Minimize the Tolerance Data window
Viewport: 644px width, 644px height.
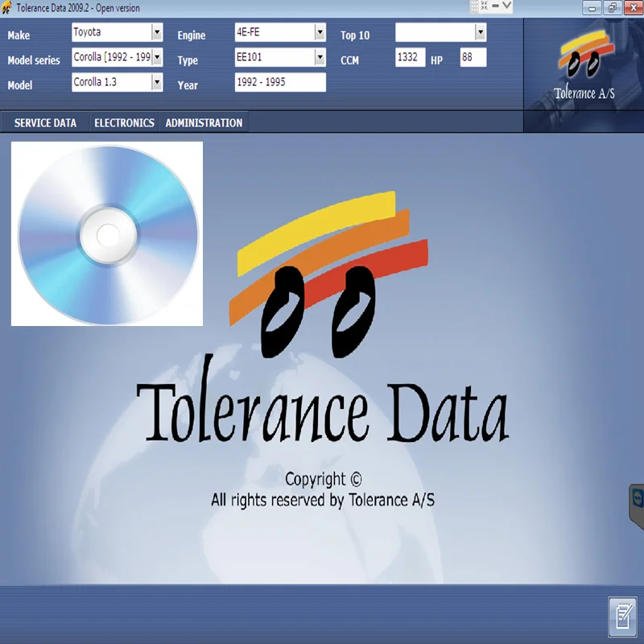(x=592, y=8)
